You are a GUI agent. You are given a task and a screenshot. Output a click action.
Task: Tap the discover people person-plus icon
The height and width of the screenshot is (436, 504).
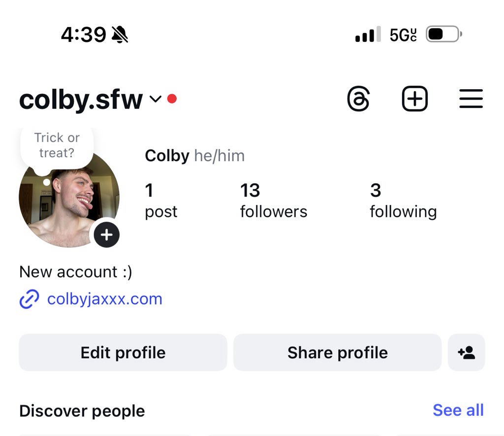click(467, 353)
